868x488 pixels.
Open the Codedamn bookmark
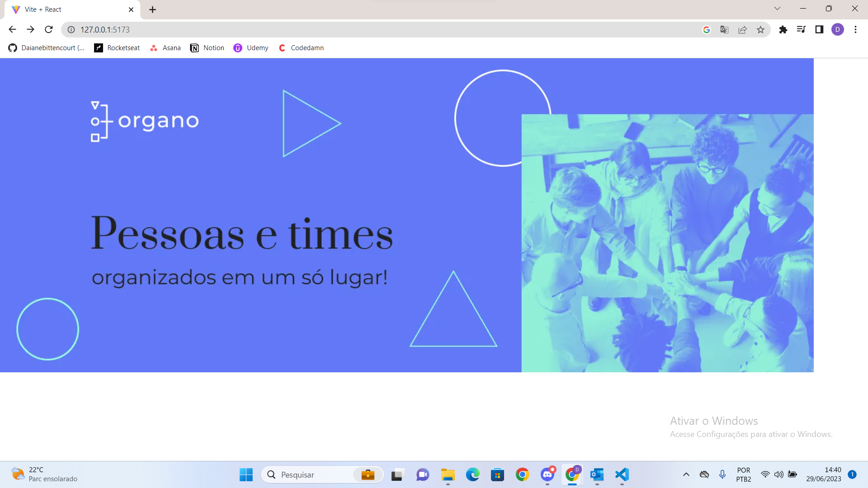point(301,48)
